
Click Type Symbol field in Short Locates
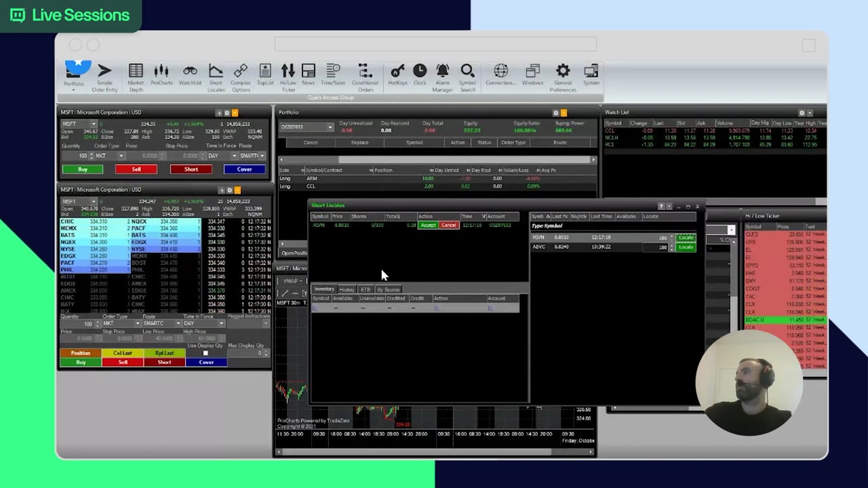click(x=612, y=226)
